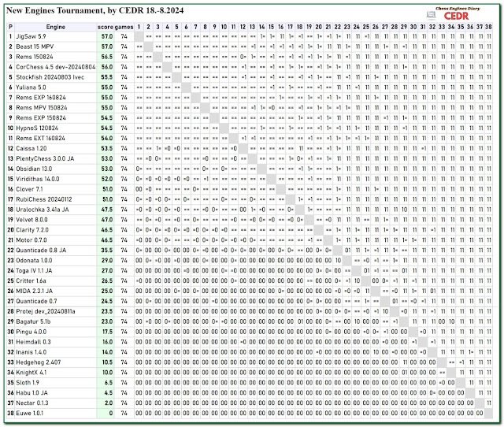
Task: Click the score 35.5 for Quanticade 0.8
Action: coord(107,251)
